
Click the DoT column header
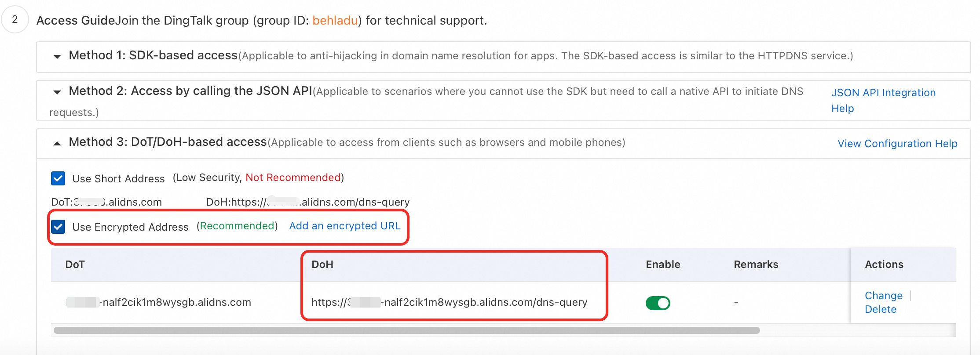click(75, 264)
